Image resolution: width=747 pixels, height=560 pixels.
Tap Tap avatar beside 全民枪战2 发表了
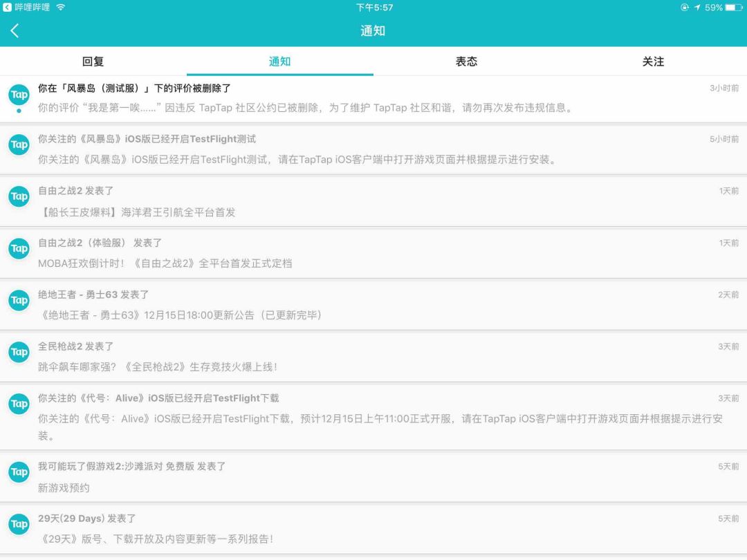19,353
